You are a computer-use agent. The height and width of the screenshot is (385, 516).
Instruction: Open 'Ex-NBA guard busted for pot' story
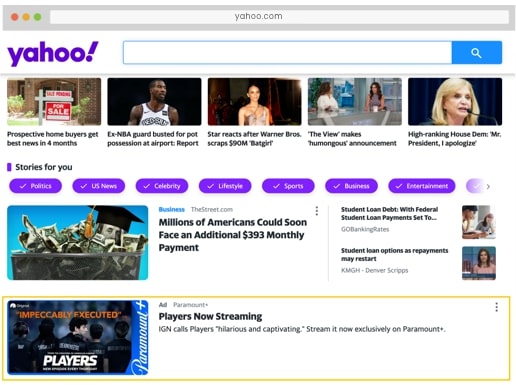pyautogui.click(x=153, y=139)
